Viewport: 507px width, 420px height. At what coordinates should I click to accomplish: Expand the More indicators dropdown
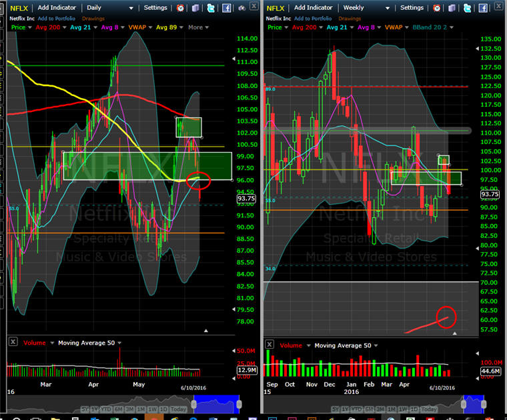(x=198, y=27)
